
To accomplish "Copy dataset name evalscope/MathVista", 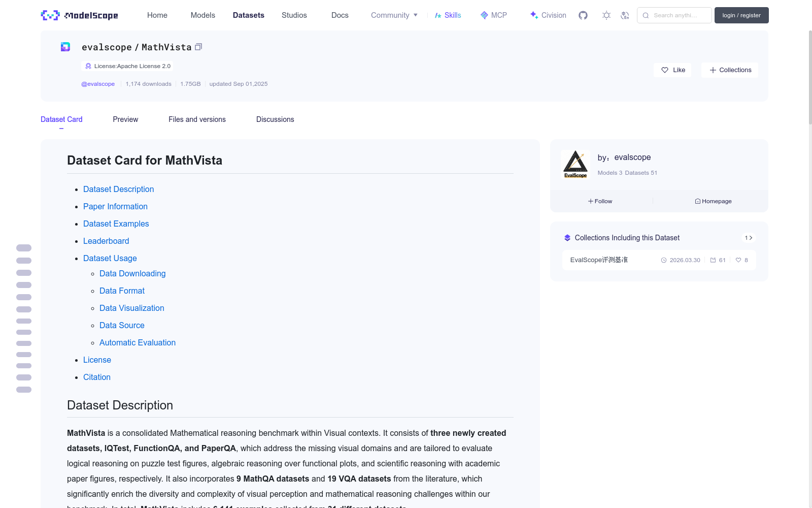I will coord(198,47).
